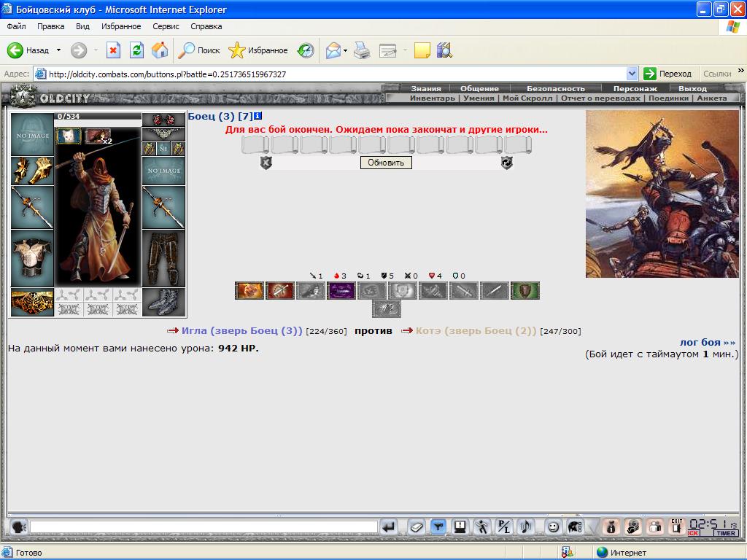This screenshot has width=747, height=560.
Task: Open the Вид menu
Action: (x=82, y=26)
